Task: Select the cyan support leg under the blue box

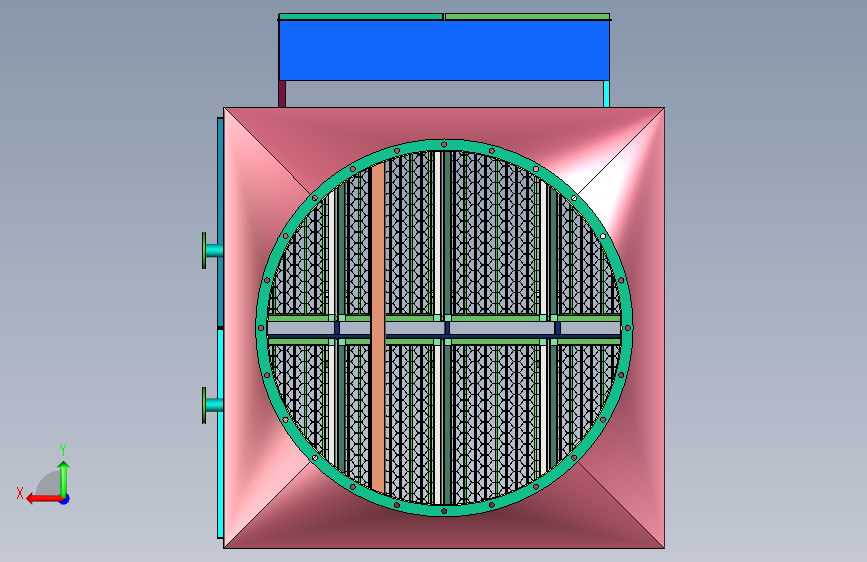Action: coord(607,94)
